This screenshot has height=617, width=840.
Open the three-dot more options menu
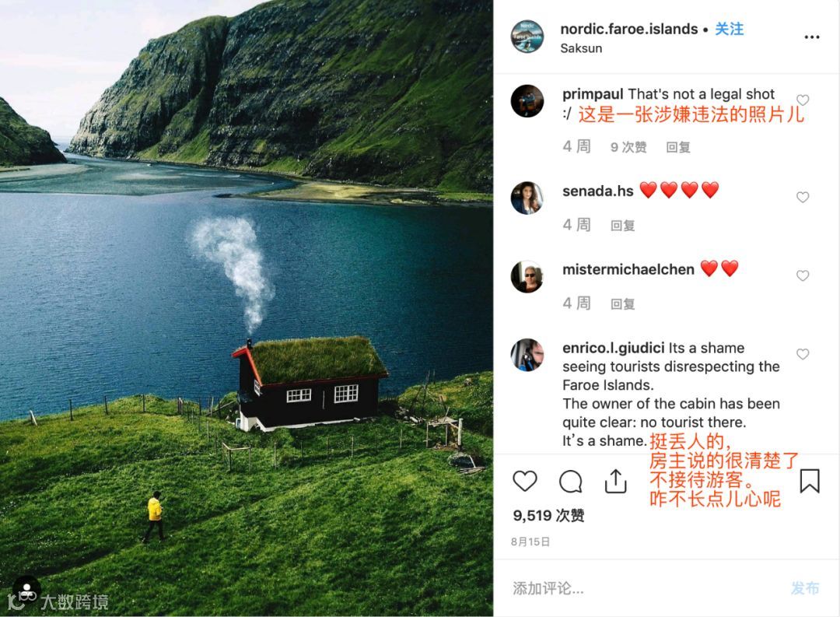pyautogui.click(x=811, y=37)
